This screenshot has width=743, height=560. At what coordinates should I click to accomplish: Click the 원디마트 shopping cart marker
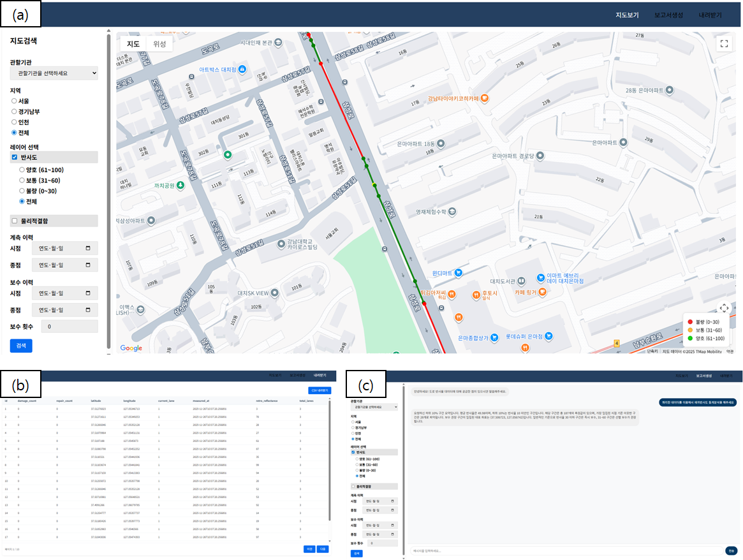click(x=458, y=273)
